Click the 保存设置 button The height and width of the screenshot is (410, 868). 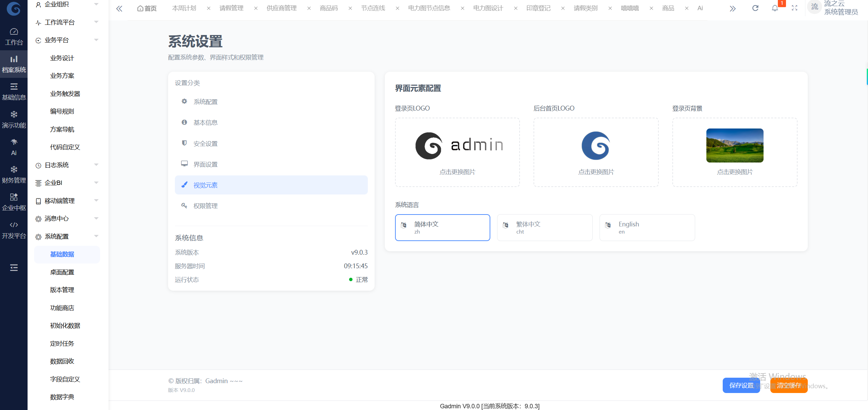[x=741, y=385]
